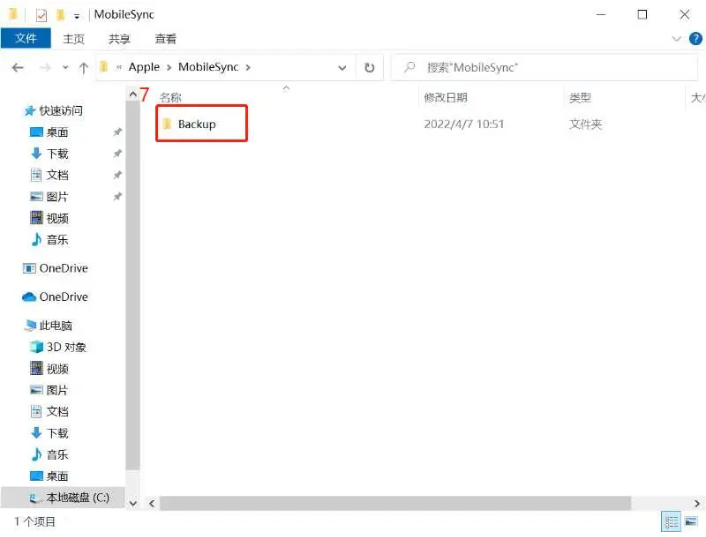Open the address bar history dropdown
Screen dimensions: 706x537
pos(342,68)
